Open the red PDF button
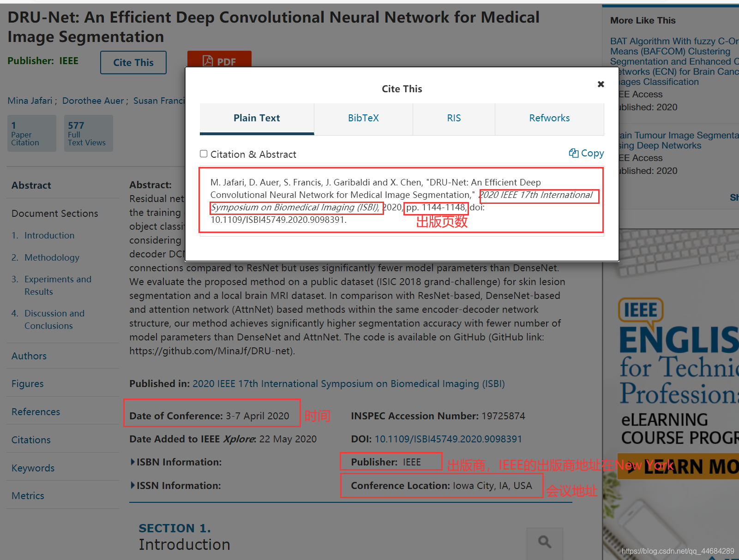This screenshot has width=739, height=560. click(x=219, y=59)
